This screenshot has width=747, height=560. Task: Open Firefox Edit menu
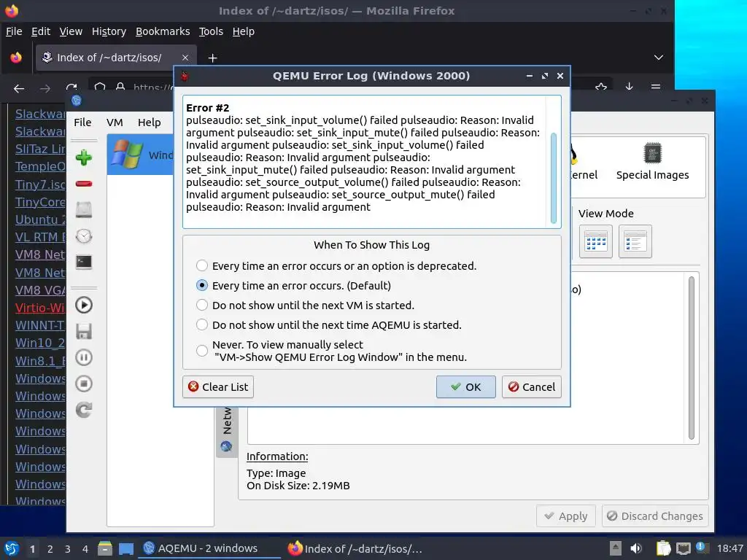click(x=41, y=31)
